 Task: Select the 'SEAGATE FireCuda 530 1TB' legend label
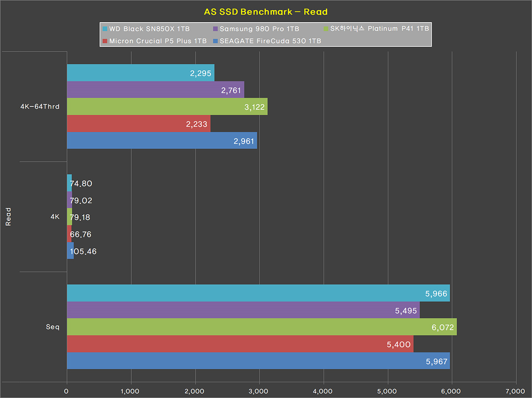pos(270,41)
